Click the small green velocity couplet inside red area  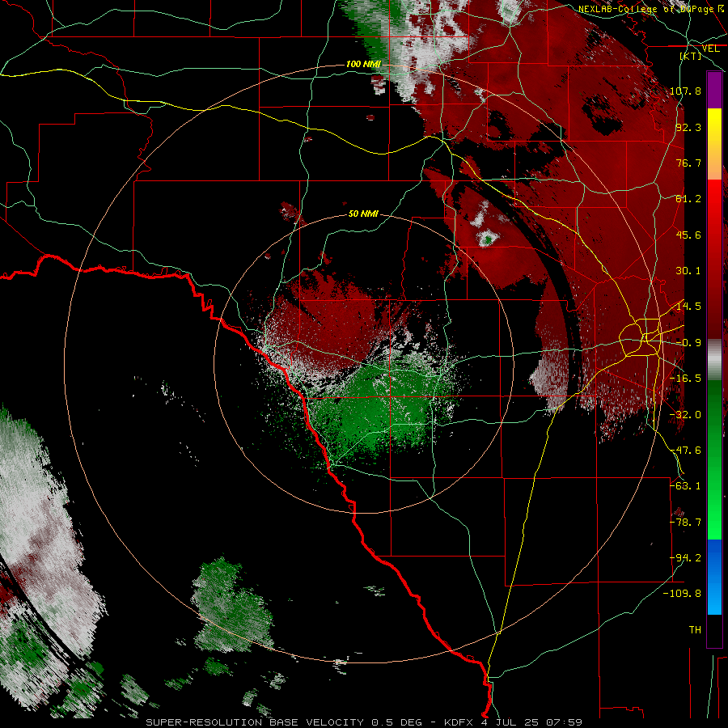point(487,239)
